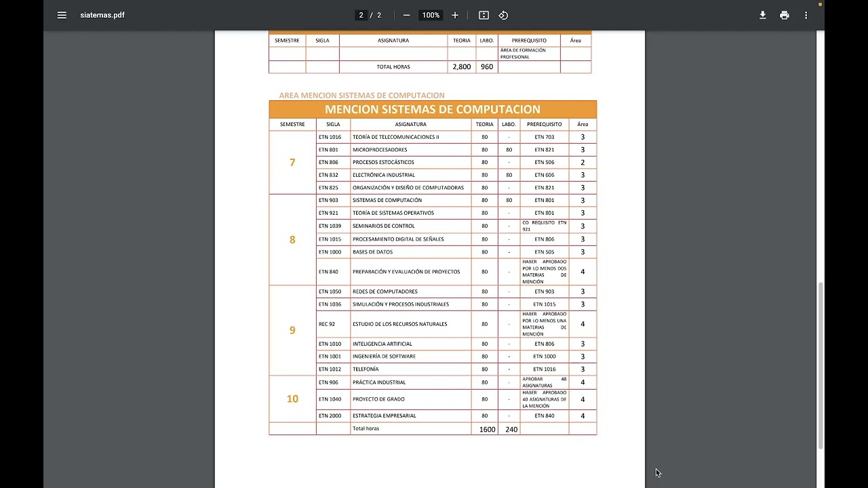This screenshot has width=868, height=488.
Task: Click the ETN 1040 sigla cell
Action: click(333, 399)
